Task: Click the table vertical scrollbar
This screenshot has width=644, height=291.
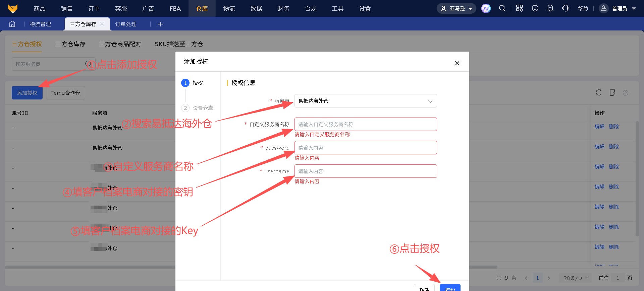Action: pyautogui.click(x=637, y=179)
